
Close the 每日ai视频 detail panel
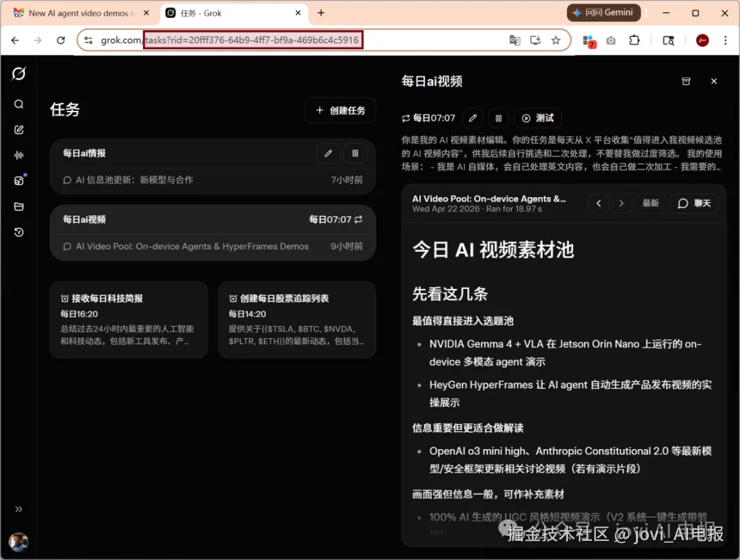click(714, 81)
